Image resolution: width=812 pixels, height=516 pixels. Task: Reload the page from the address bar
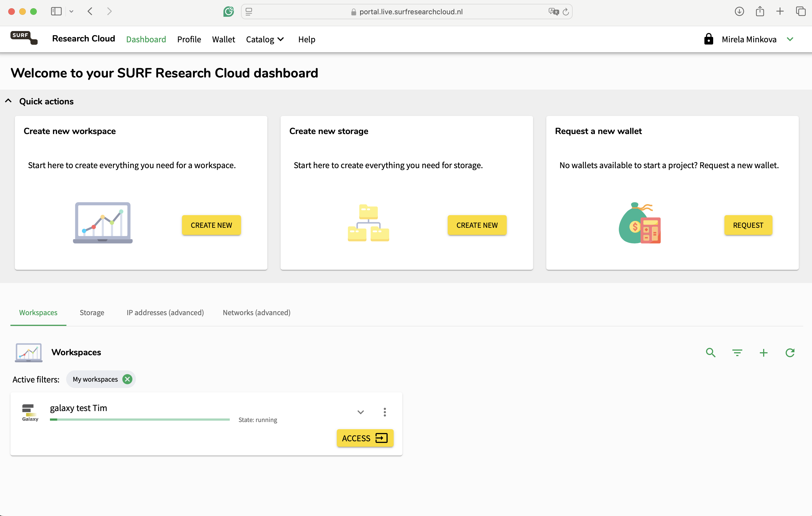point(566,12)
